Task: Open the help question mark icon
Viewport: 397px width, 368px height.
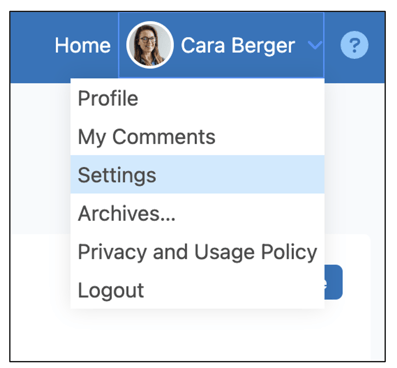Action: pyautogui.click(x=354, y=45)
